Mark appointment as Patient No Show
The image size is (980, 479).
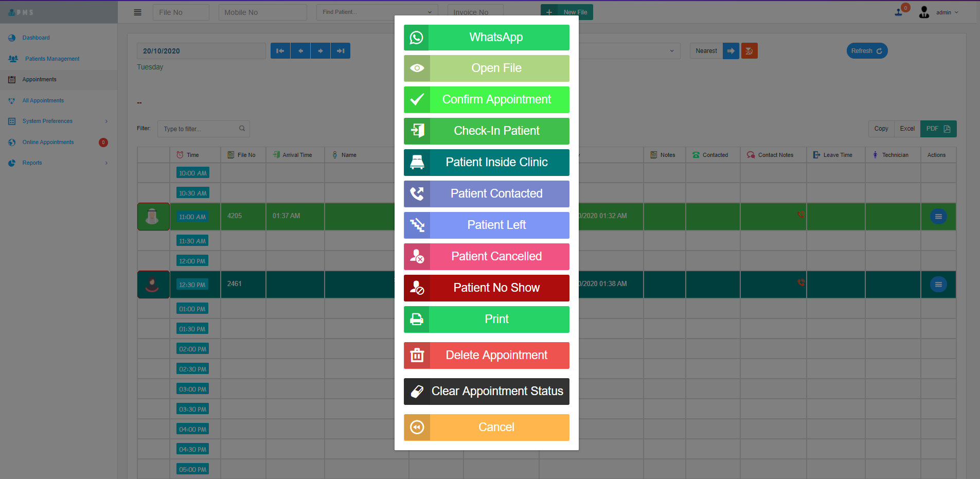coord(486,288)
